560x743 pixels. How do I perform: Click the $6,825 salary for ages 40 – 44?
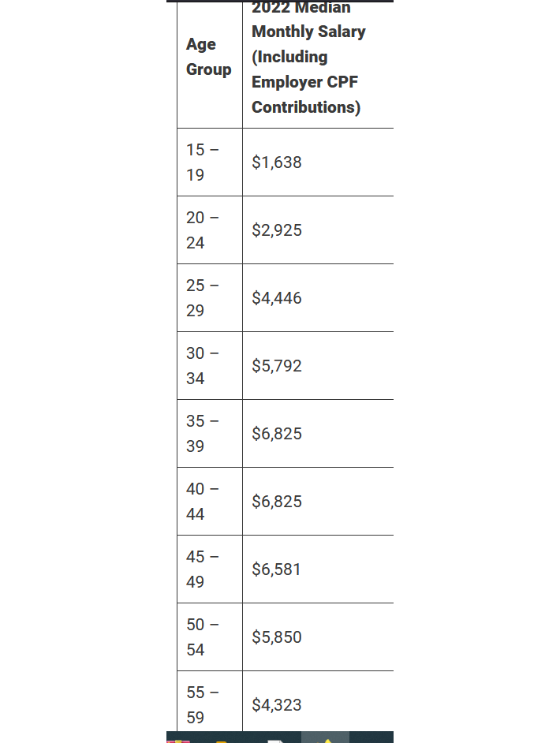pos(277,502)
